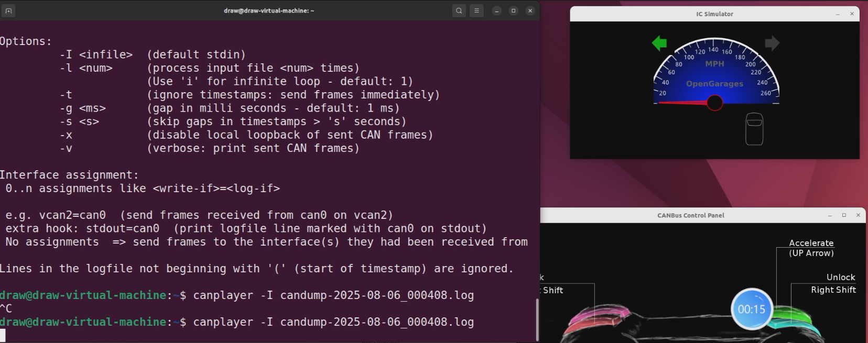Minimize the terminal window
The image size is (868, 343).
497,10
